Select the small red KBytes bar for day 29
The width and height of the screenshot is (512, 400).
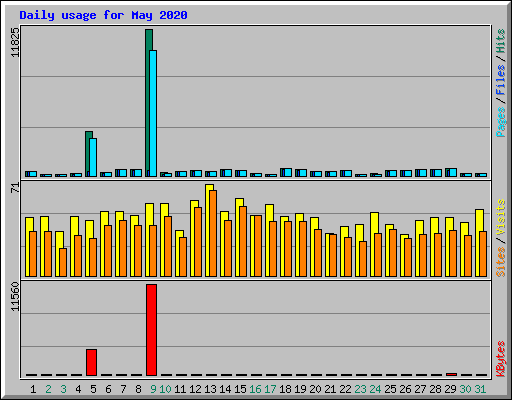pyautogui.click(x=451, y=374)
